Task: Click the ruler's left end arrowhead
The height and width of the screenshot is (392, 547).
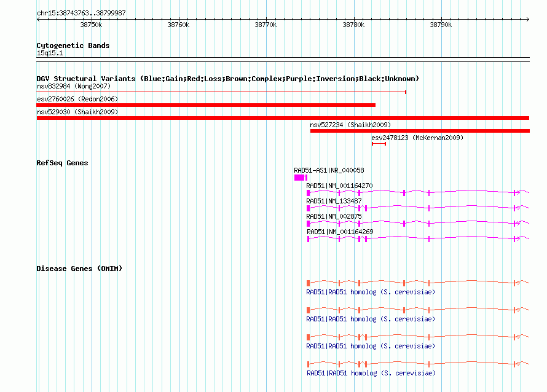Action: click(x=38, y=19)
